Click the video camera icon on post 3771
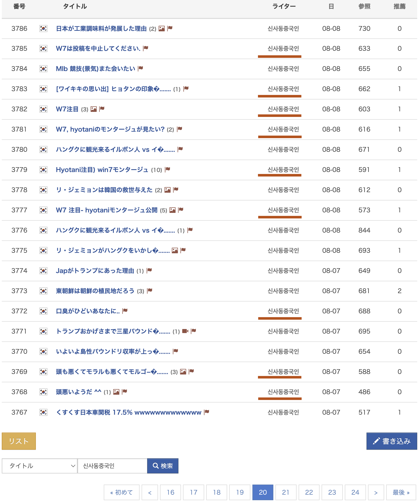The height and width of the screenshot is (504, 420). click(185, 331)
